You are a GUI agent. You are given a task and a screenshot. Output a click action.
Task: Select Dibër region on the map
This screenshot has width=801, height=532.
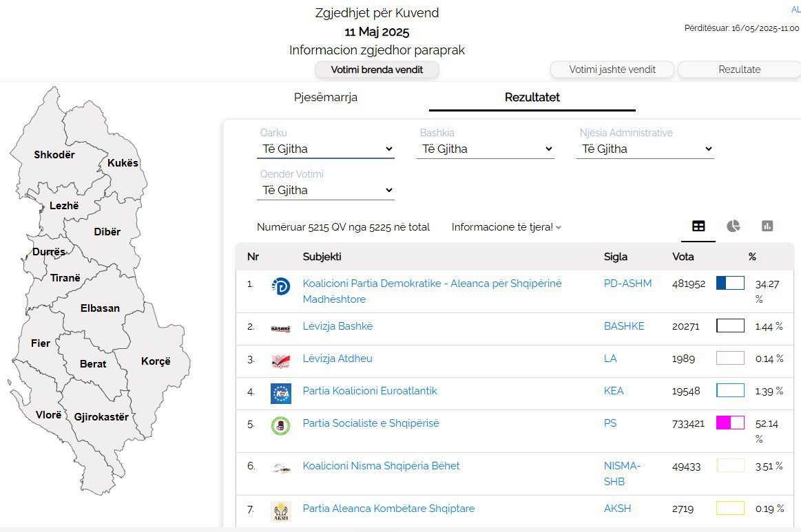107,232
